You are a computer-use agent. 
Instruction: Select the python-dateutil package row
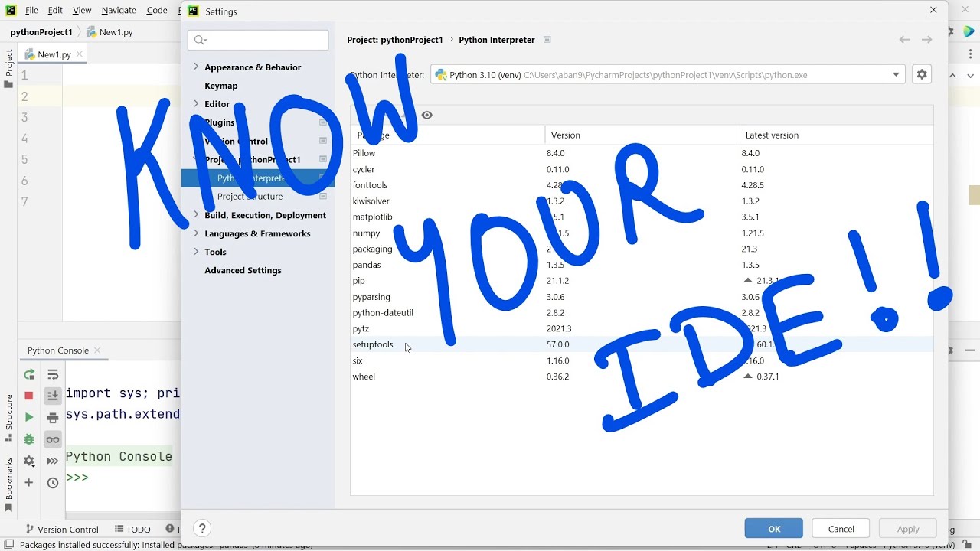pyautogui.click(x=642, y=313)
